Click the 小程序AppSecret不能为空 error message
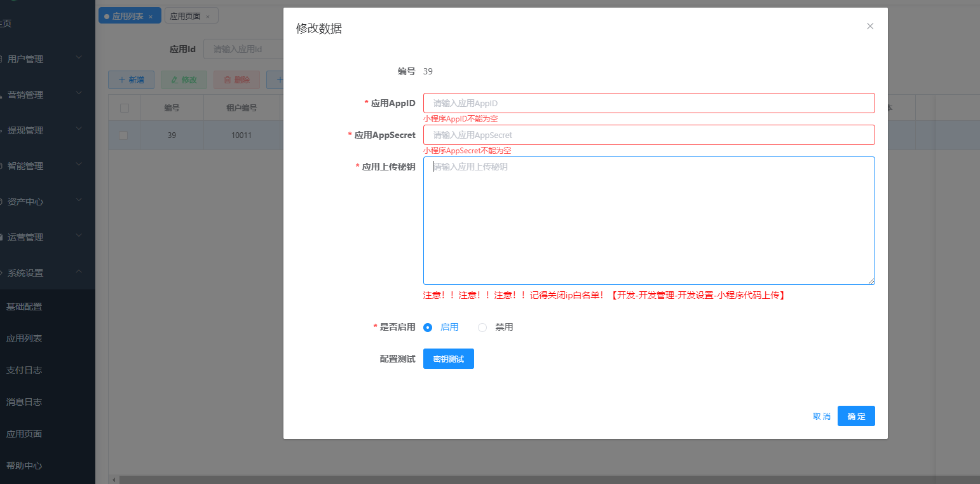Viewport: 980px width, 484px height. (x=467, y=151)
